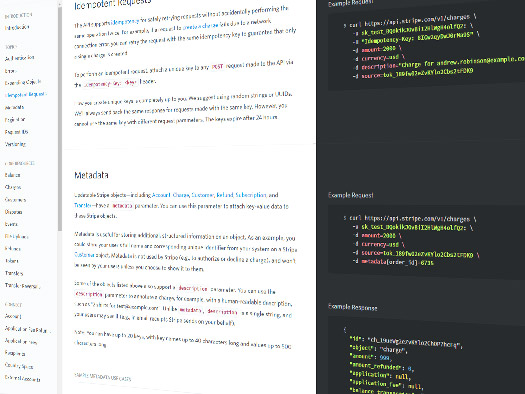
Task: Open External Accounts in sidebar
Action: tap(22, 378)
